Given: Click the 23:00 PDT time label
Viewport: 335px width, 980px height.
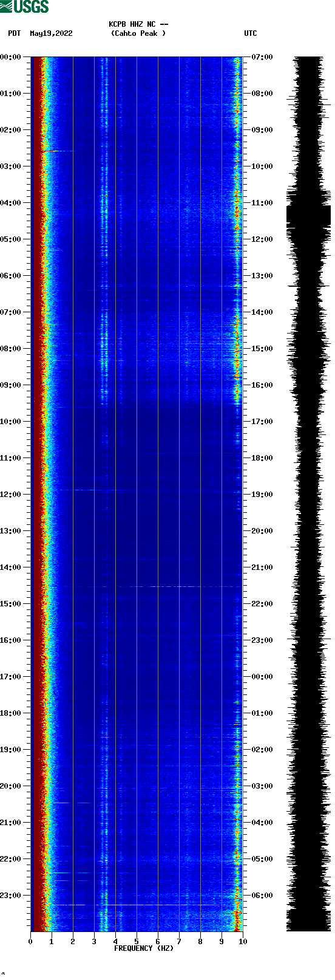Looking at the screenshot, I should (x=10, y=896).
